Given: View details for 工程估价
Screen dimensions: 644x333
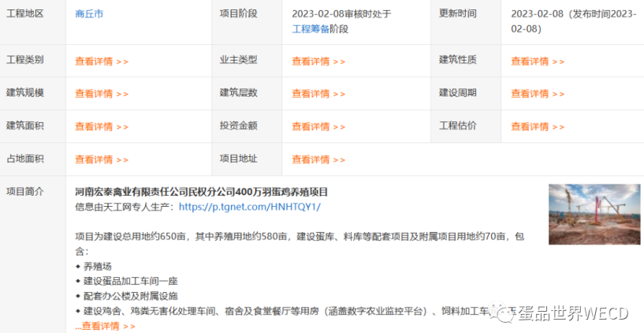Looking at the screenshot, I should pos(537,126).
